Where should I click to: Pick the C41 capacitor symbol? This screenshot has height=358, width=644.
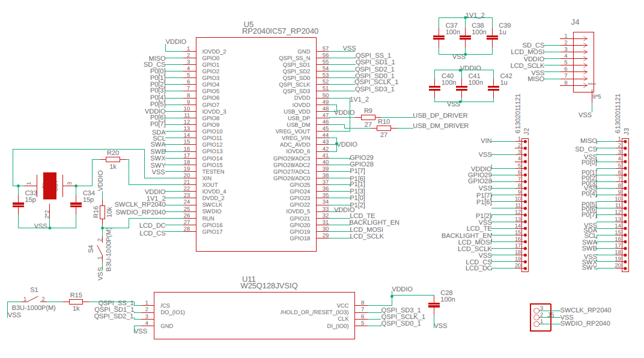click(461, 88)
